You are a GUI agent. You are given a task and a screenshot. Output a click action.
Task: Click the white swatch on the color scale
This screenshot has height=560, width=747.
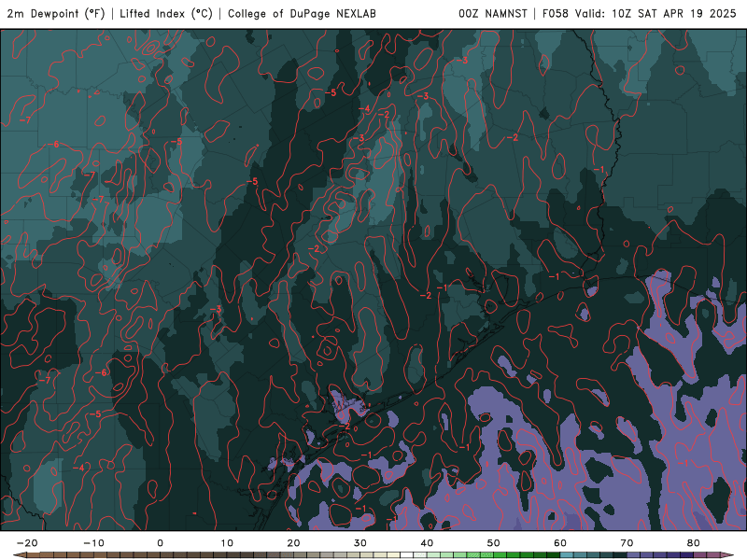point(406,554)
